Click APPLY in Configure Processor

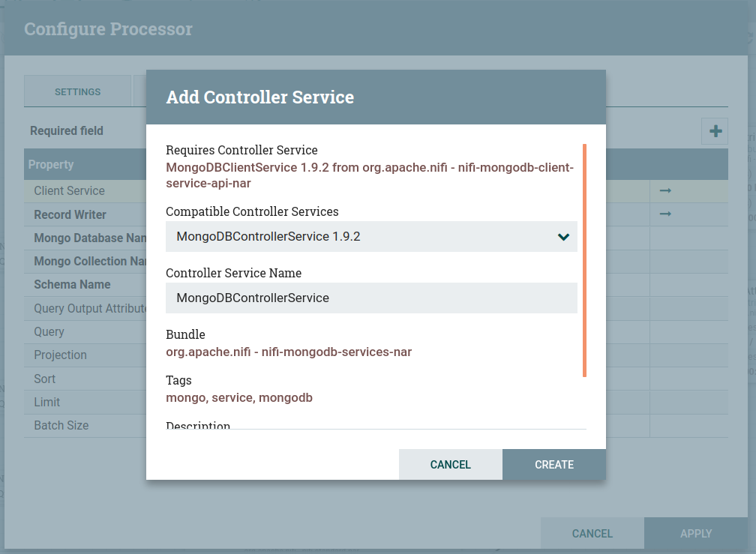[x=695, y=534]
